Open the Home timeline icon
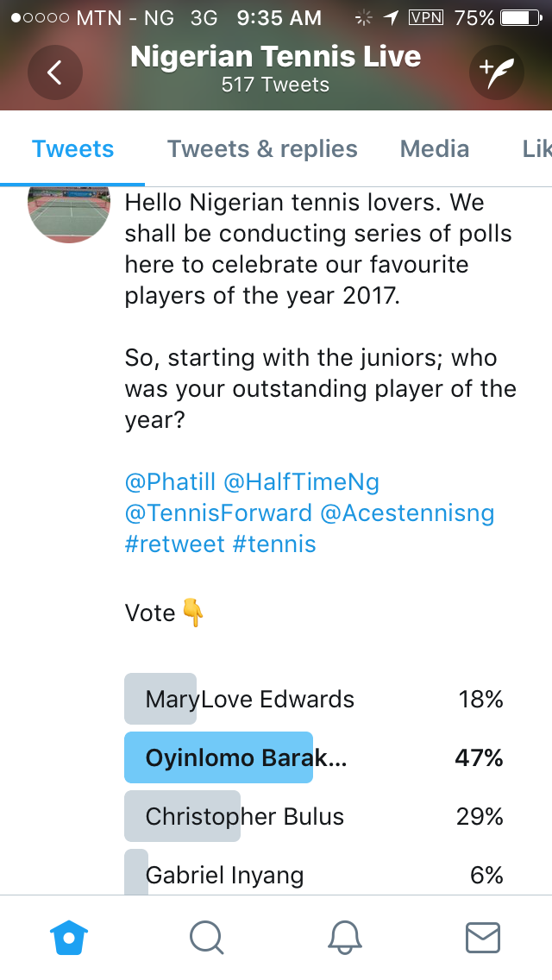The height and width of the screenshot is (980, 552). (70, 937)
